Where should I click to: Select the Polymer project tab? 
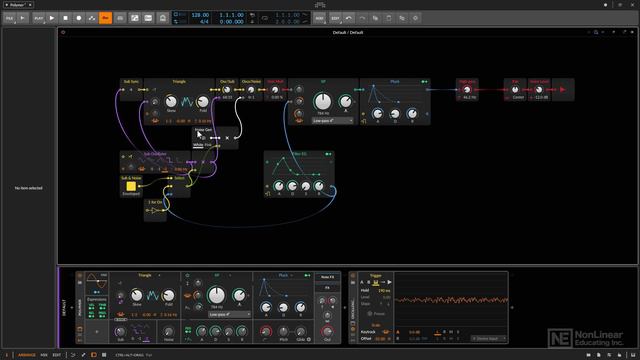17,5
